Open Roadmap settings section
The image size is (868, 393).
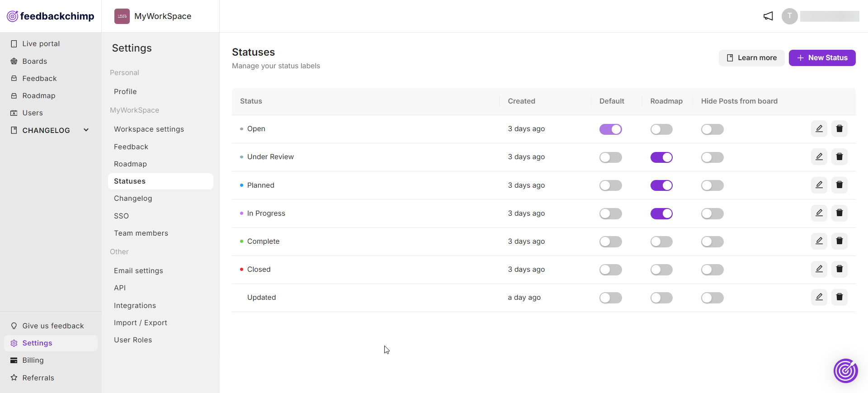(x=130, y=164)
